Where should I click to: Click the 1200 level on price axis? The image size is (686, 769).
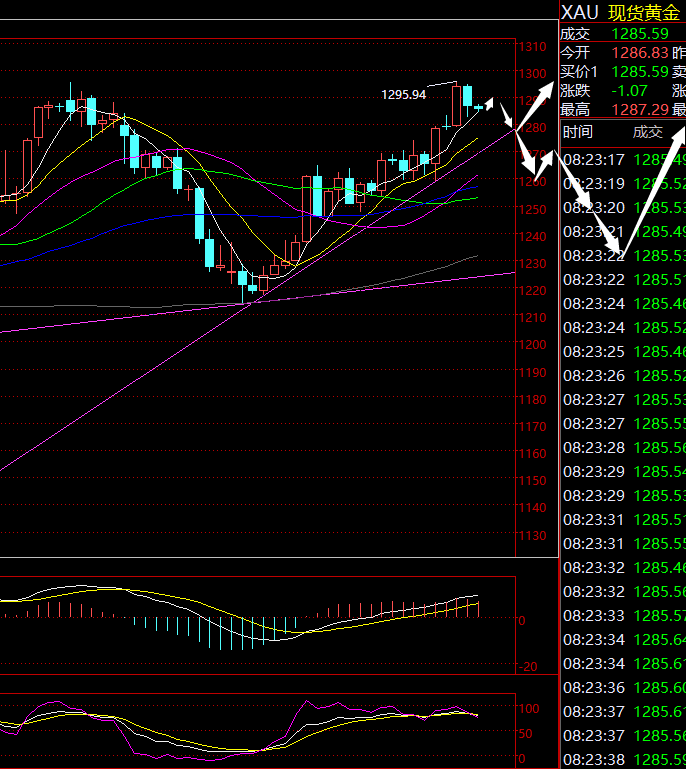(533, 345)
